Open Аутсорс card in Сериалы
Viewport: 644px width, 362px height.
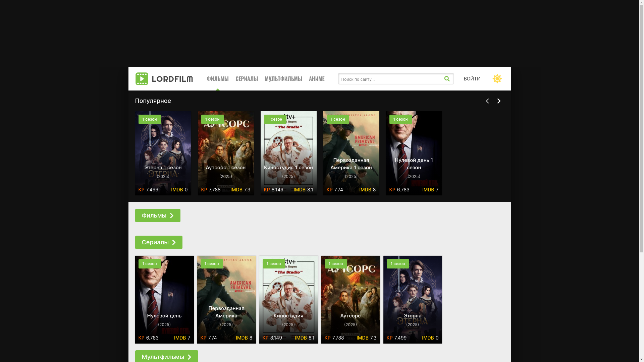(351, 300)
